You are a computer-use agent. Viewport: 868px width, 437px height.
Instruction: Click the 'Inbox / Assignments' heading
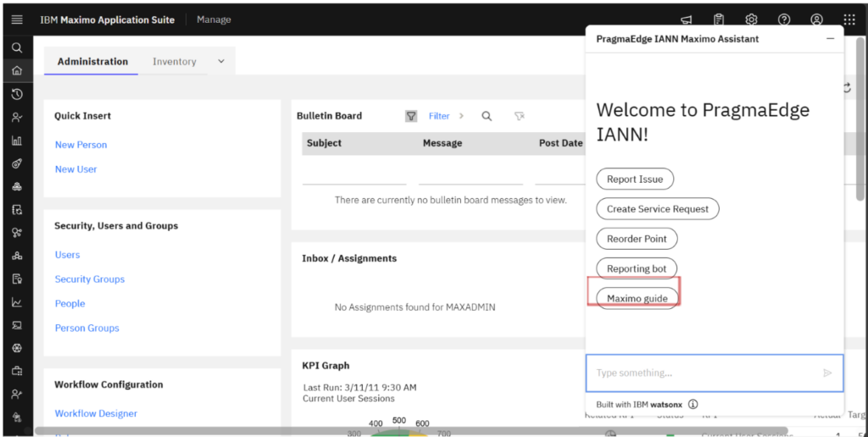click(x=349, y=258)
